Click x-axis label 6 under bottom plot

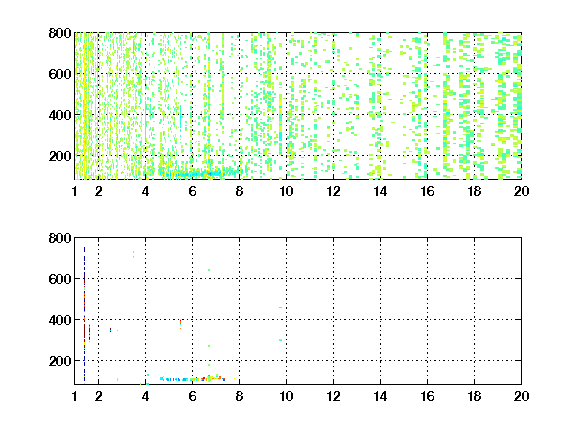point(192,396)
